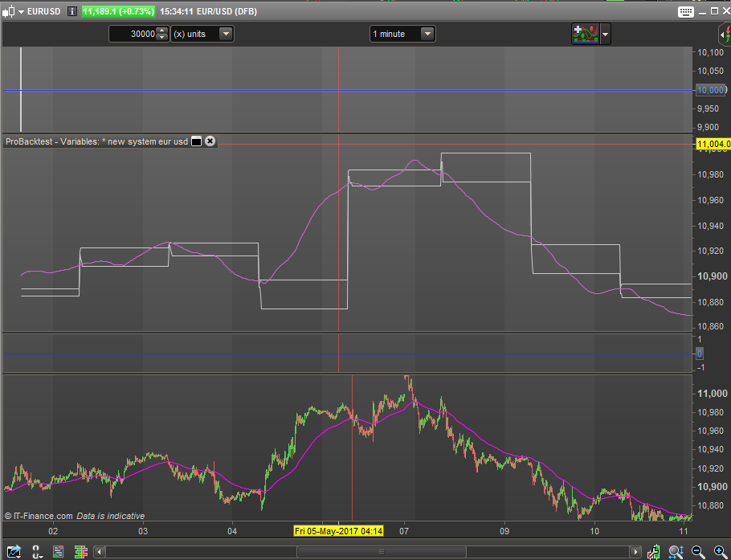Open the chart link group icon

(x=37, y=552)
